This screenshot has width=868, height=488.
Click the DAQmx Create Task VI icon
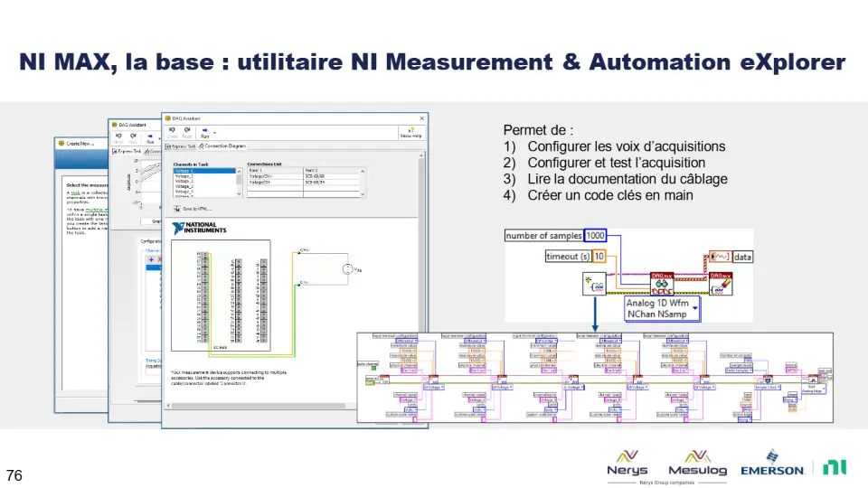595,285
